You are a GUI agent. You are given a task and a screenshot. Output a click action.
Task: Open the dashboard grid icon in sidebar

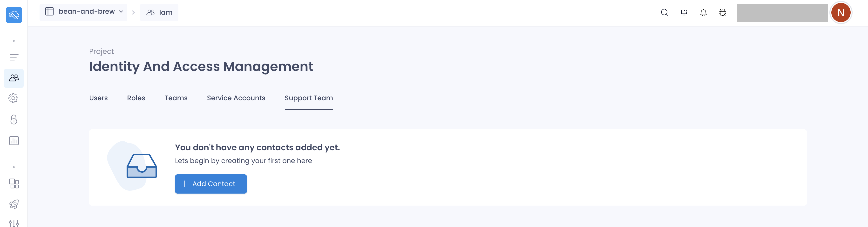coord(14,183)
